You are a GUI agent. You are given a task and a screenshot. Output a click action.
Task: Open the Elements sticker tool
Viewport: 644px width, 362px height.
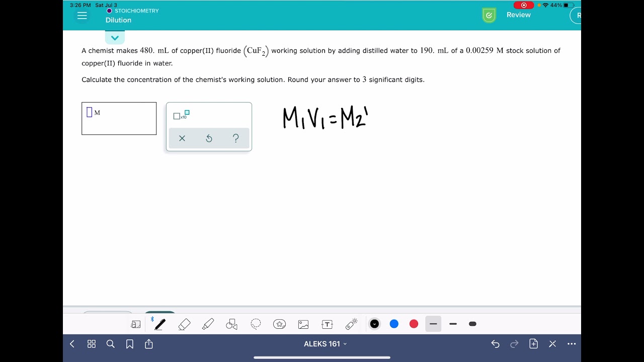[280, 324]
